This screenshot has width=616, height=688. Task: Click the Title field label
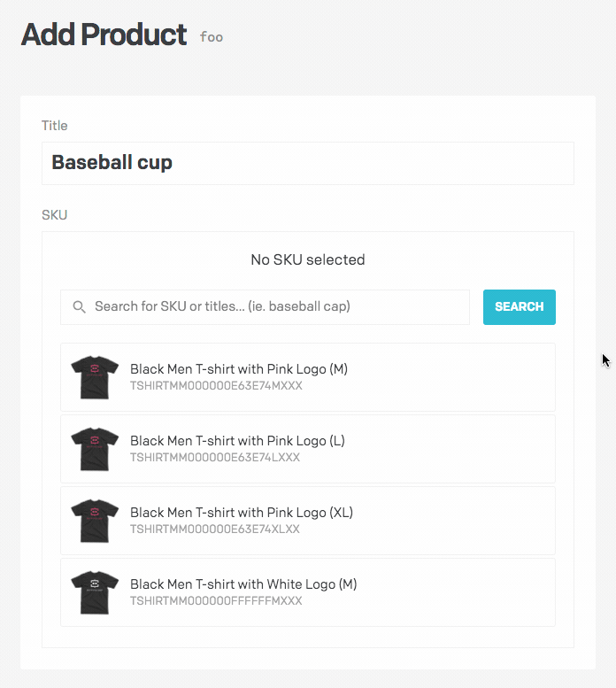(54, 126)
